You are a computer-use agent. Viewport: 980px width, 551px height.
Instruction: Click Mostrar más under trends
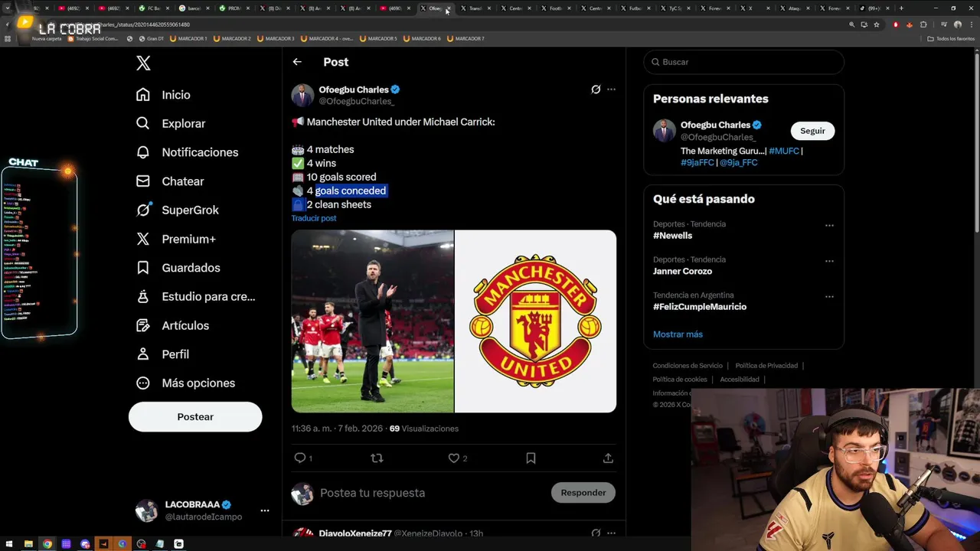(678, 334)
